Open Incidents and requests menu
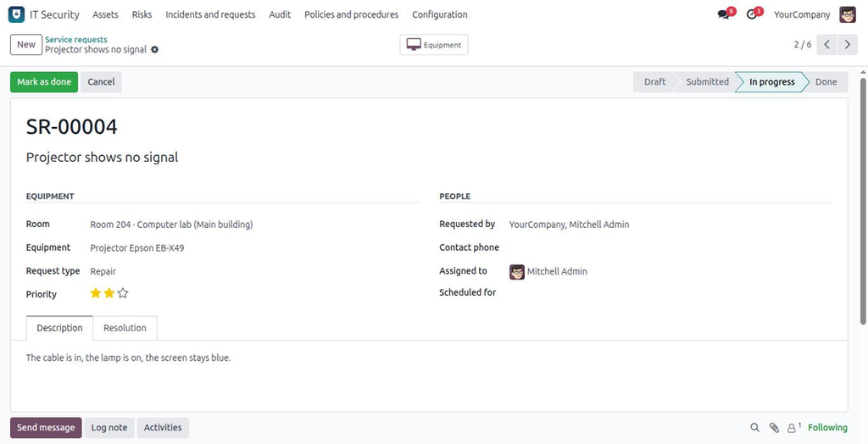 coord(210,14)
